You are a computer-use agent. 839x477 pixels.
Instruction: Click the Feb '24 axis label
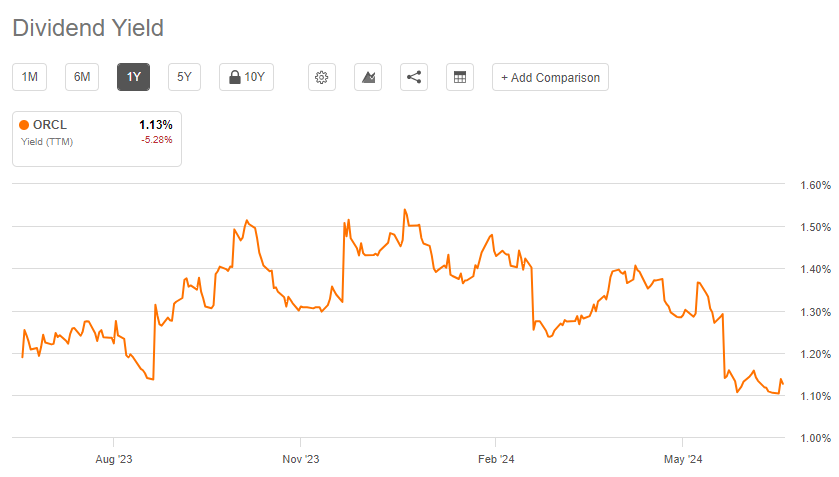496,459
